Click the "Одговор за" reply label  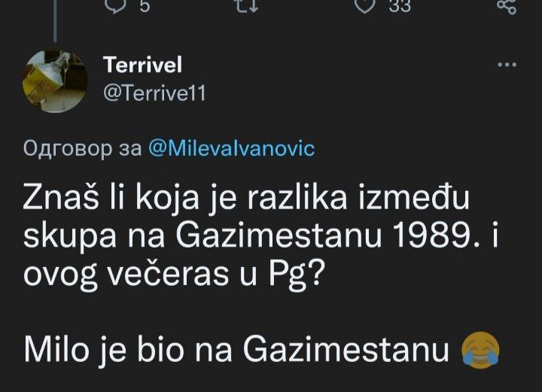click(78, 147)
